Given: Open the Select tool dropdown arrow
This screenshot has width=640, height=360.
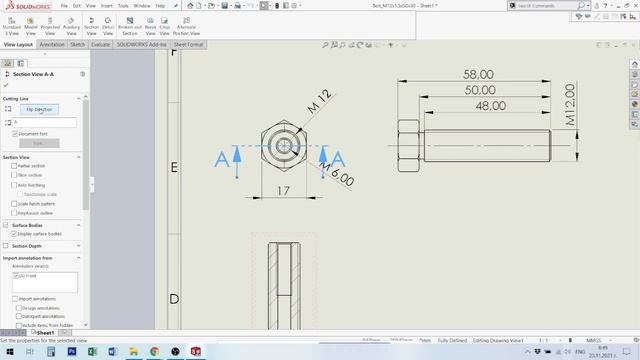Looking at the screenshot, I should 270,6.
